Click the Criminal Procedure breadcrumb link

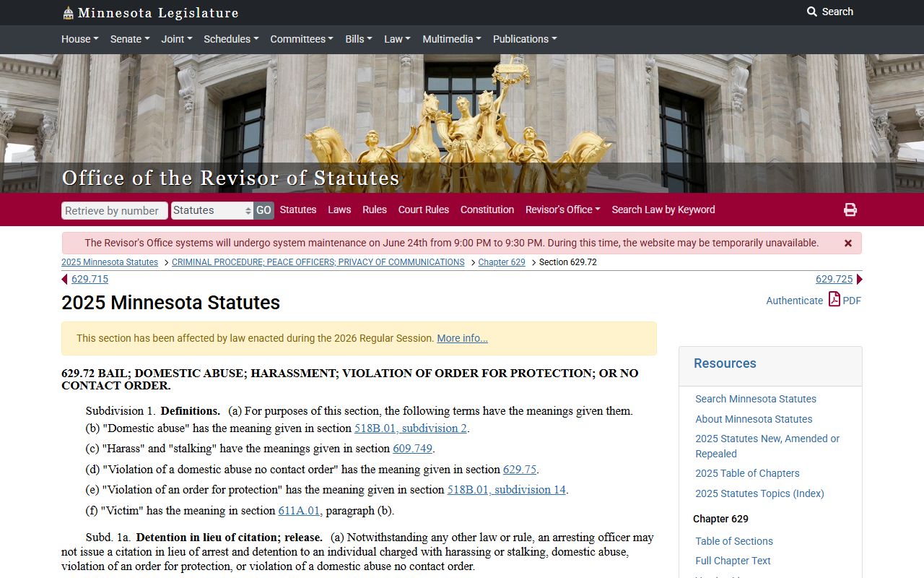pos(318,262)
